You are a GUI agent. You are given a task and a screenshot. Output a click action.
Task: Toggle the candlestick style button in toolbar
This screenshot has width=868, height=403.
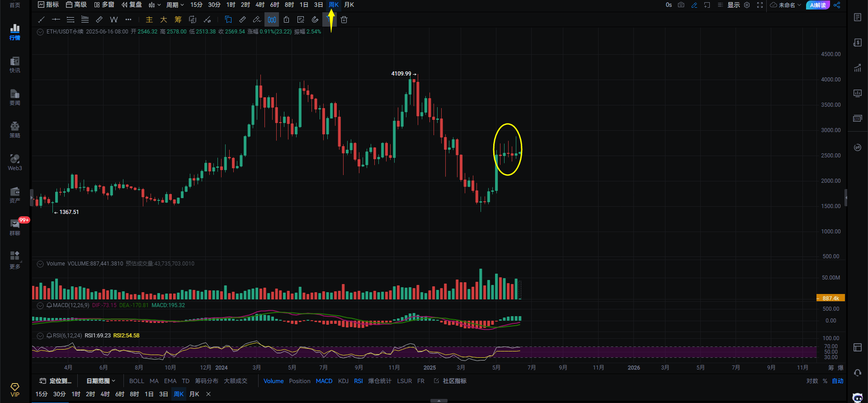click(272, 19)
